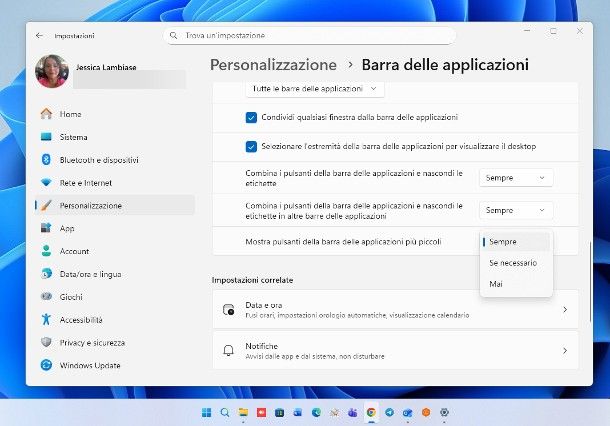Choose Sempre in the open dropdown list
The width and height of the screenshot is (610, 426).
tap(516, 242)
